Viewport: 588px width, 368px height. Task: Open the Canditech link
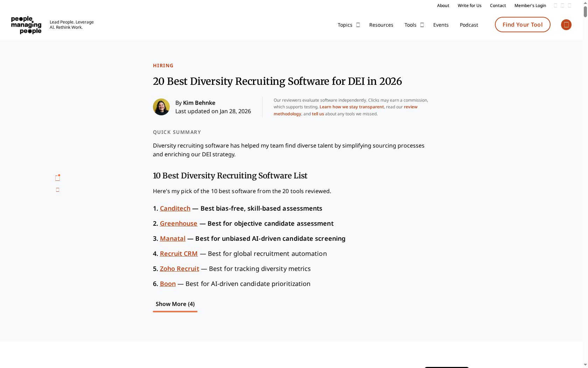pos(175,208)
